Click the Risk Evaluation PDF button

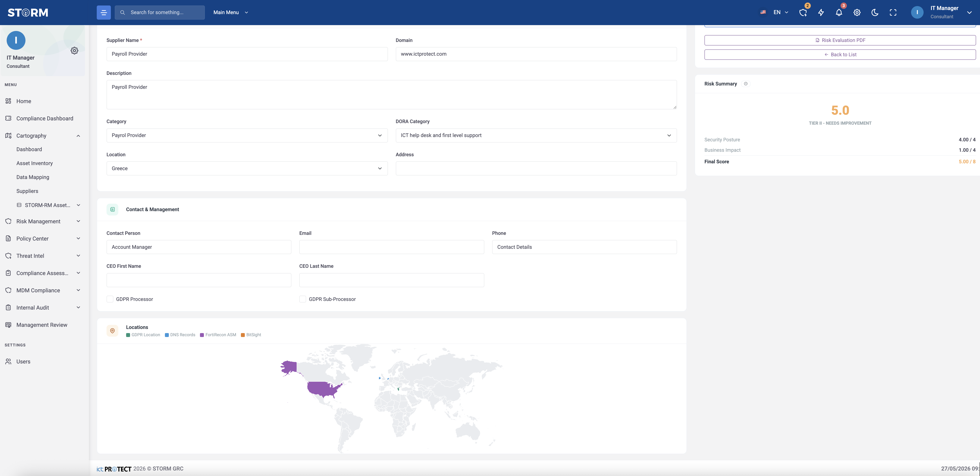pyautogui.click(x=840, y=40)
